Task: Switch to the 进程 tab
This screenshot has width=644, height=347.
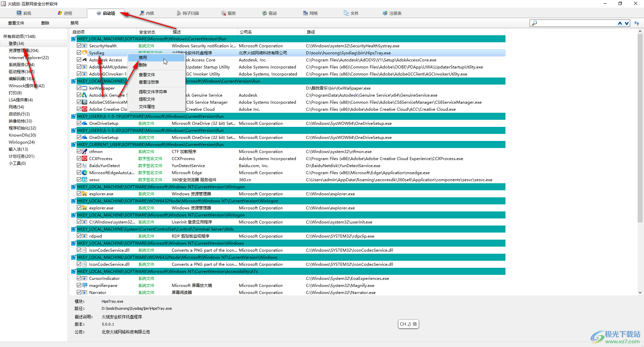Action: 65,13
